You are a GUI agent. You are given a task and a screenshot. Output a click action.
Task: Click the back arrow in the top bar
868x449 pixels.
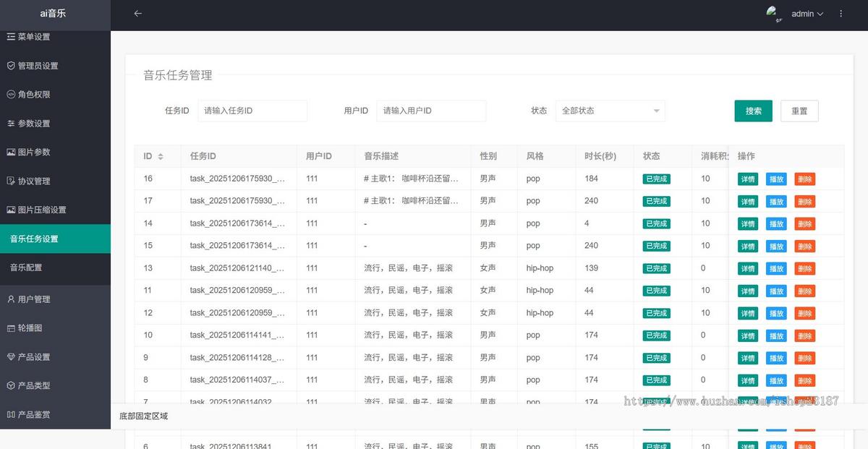137,13
